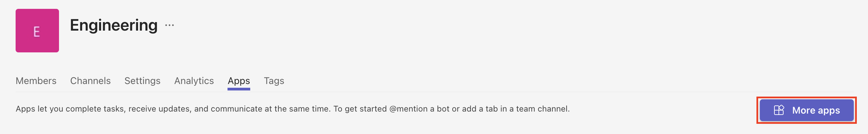This screenshot has height=134, width=868.
Task: Click the purple underline beneath Apps tab
Action: click(x=239, y=89)
